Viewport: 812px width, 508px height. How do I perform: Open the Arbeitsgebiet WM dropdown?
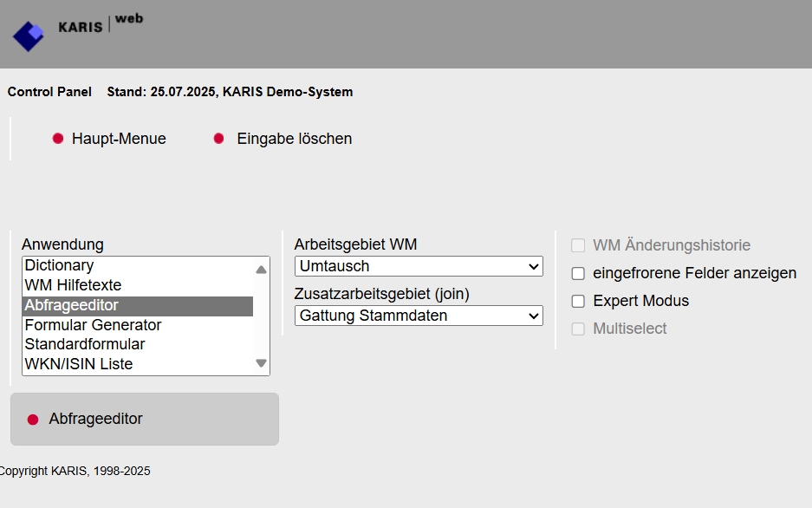(419, 266)
